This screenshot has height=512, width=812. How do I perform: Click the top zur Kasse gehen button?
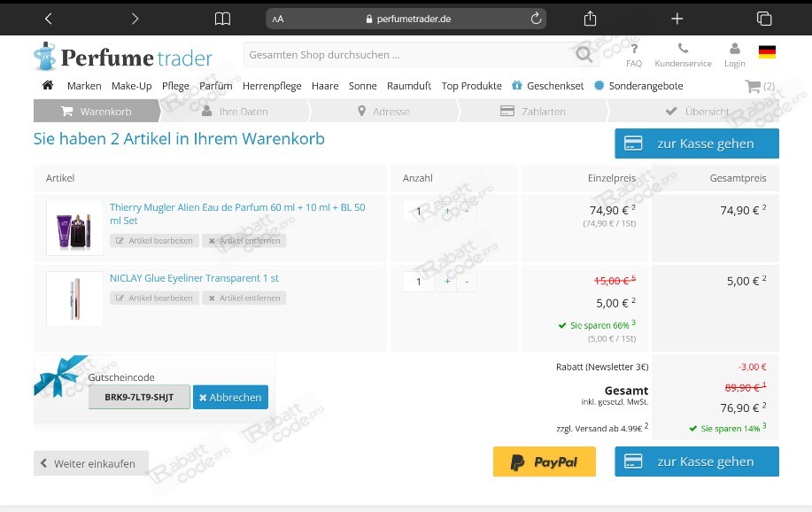[x=697, y=144]
